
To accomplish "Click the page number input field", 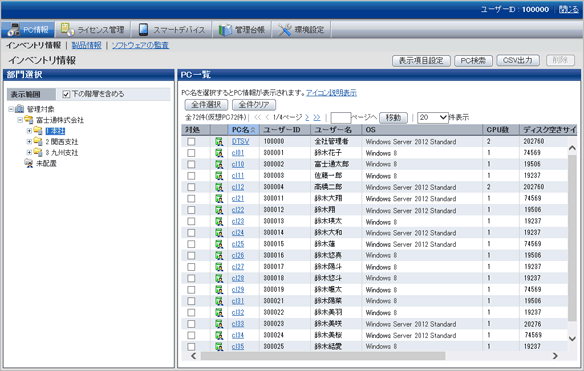I will 341,118.
